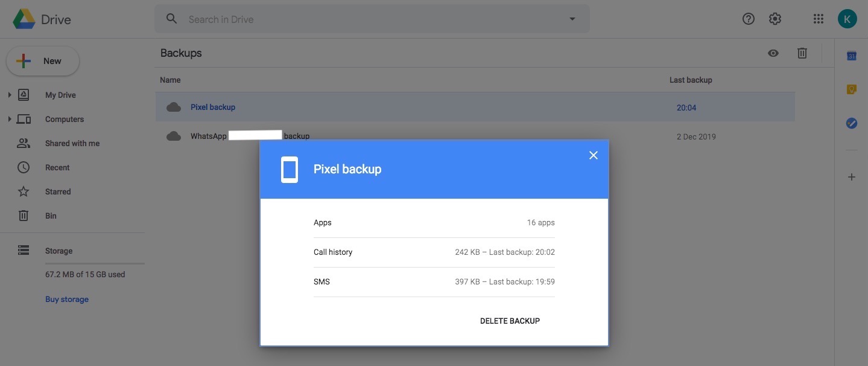Screen dimensions: 868x366
Task: Open the Google apps launcher grid
Action: pyautogui.click(x=818, y=18)
